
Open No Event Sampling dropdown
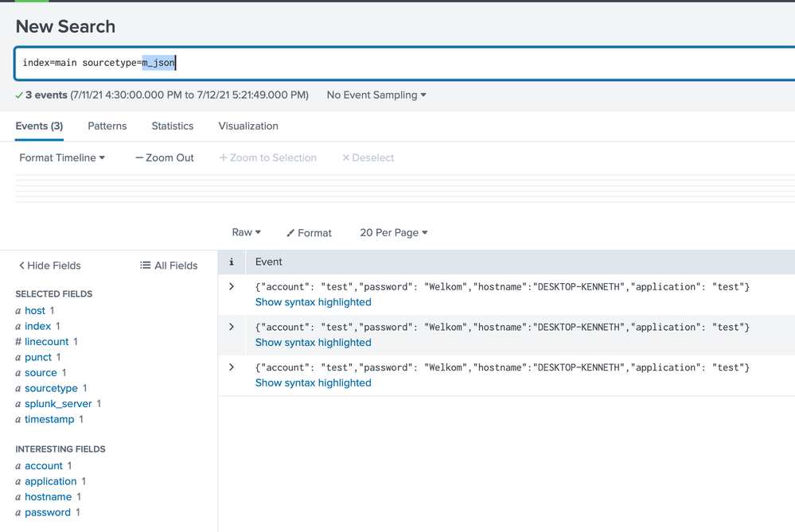click(376, 95)
